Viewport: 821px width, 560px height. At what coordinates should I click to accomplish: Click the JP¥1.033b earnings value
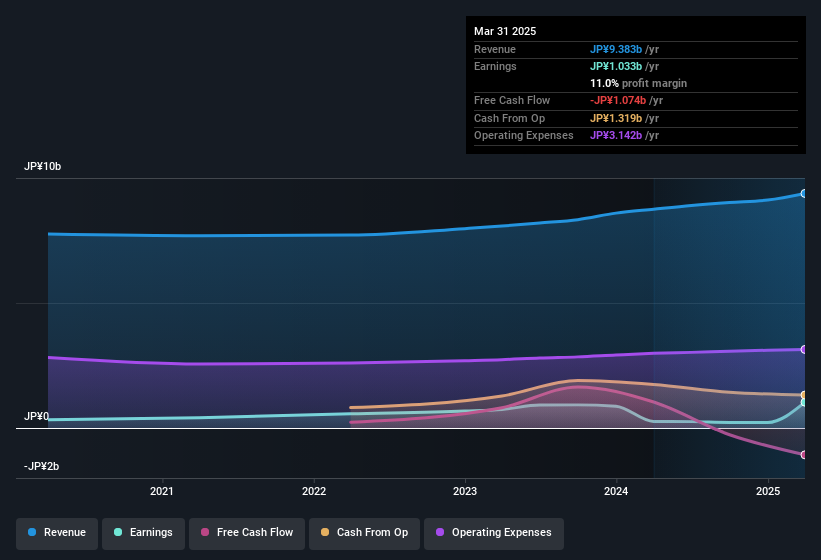(x=616, y=66)
